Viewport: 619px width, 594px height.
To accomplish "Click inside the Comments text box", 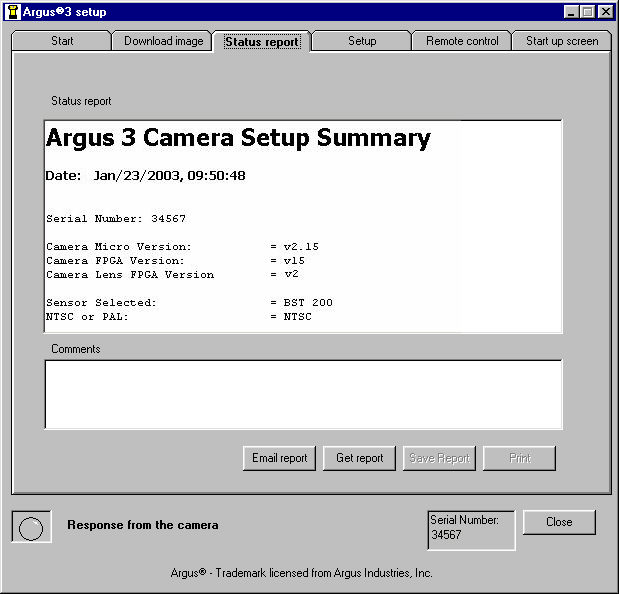I will point(304,394).
